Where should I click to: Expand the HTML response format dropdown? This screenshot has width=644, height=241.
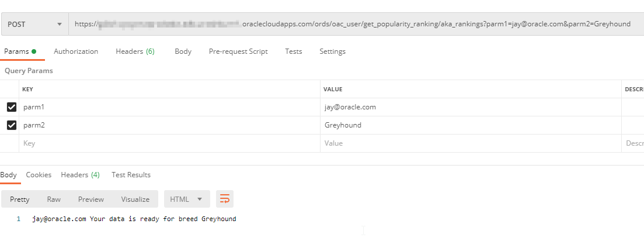[187, 199]
